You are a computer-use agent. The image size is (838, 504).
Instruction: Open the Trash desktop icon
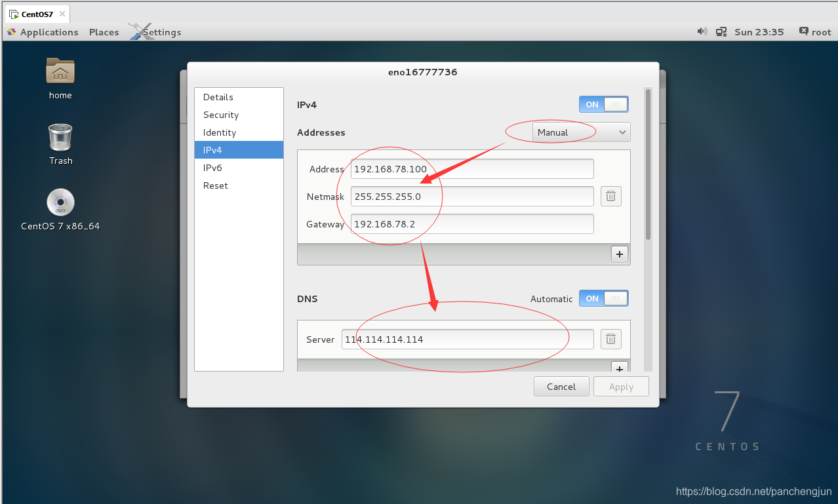(x=60, y=137)
